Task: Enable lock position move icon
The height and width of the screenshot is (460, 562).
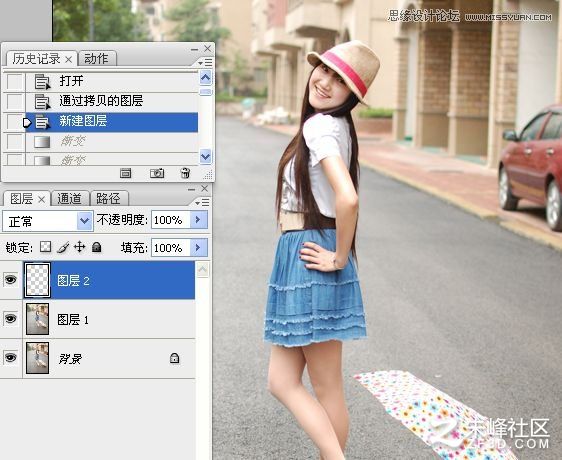Action: click(x=79, y=247)
